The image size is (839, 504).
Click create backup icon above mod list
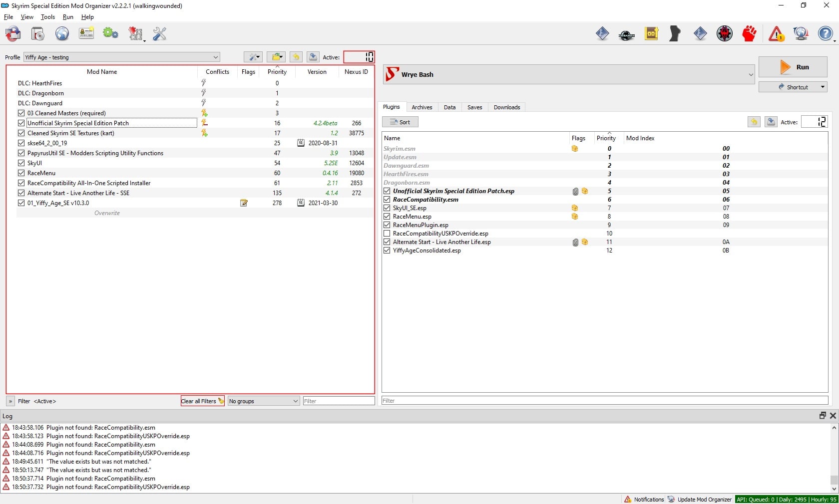[313, 57]
